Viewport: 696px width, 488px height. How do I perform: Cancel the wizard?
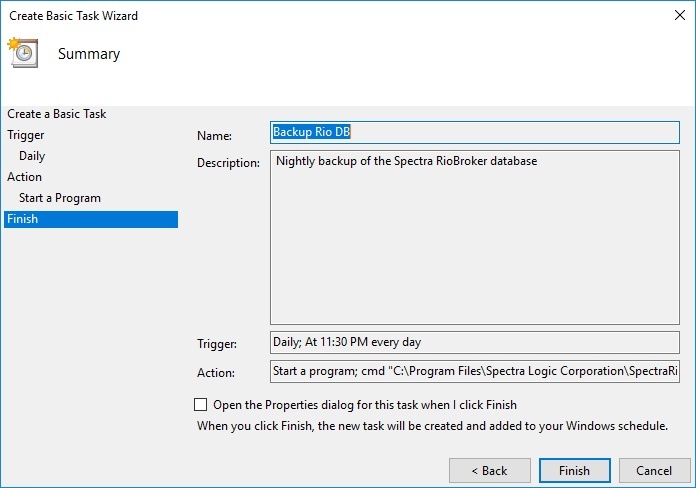point(654,470)
